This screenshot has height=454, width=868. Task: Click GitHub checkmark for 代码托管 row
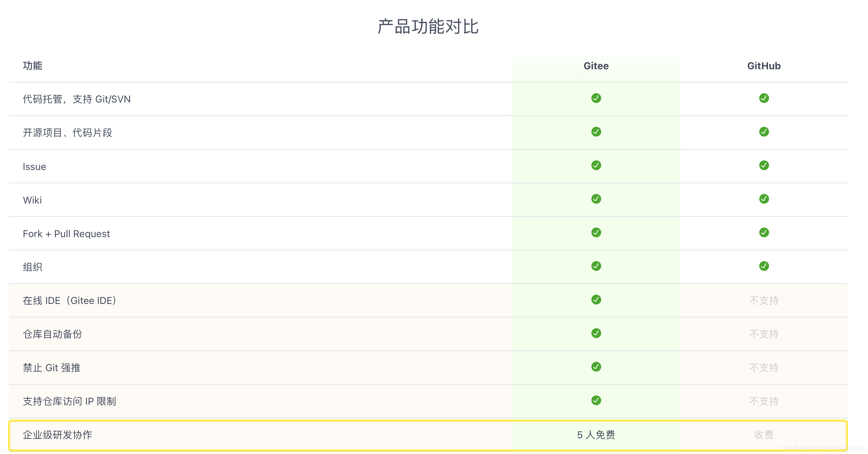[x=764, y=98]
